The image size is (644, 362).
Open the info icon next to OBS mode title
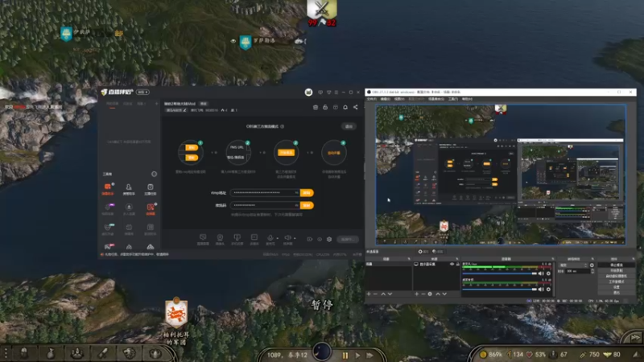(x=283, y=126)
